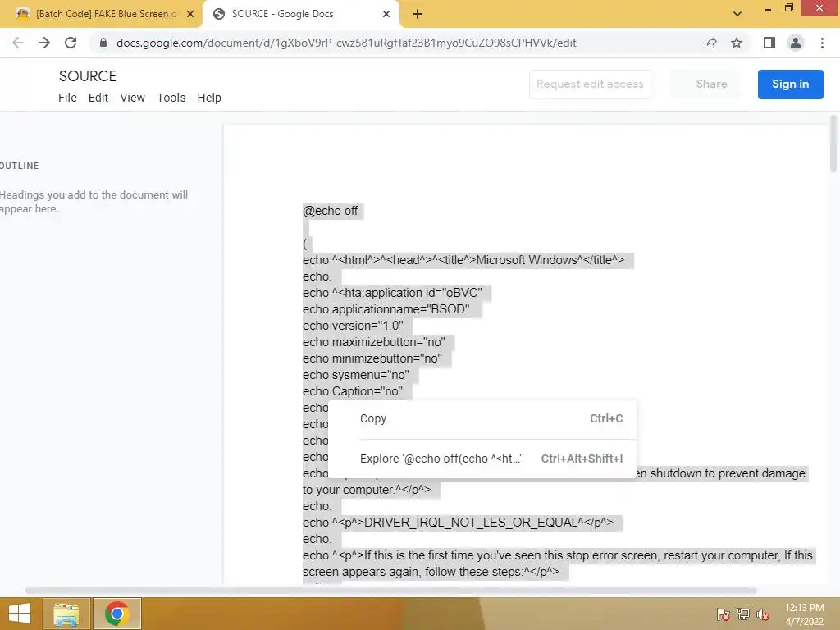Open the Help menu
Image resolution: width=840 pixels, height=630 pixels.
point(209,98)
